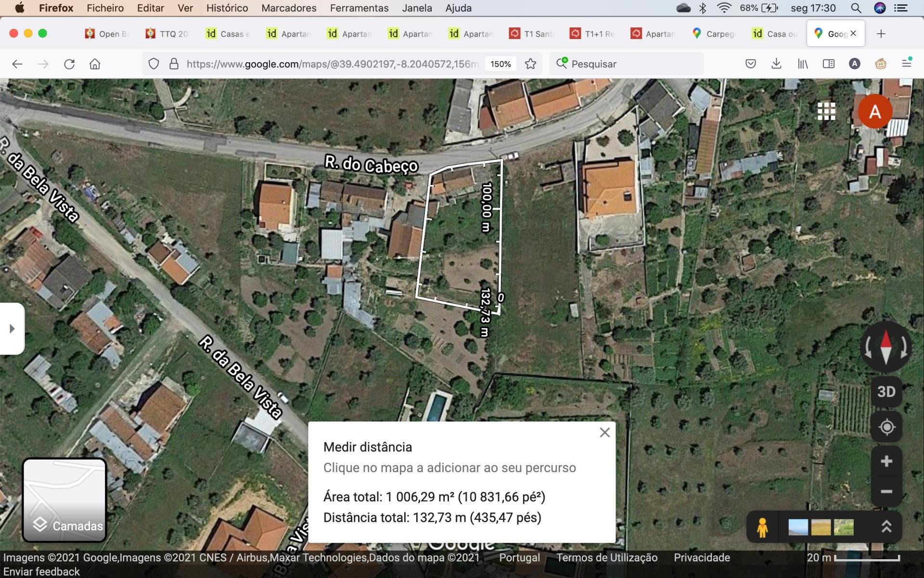Reset map orientation with the compass
Image resolution: width=924 pixels, height=578 pixels.
pyautogui.click(x=886, y=347)
